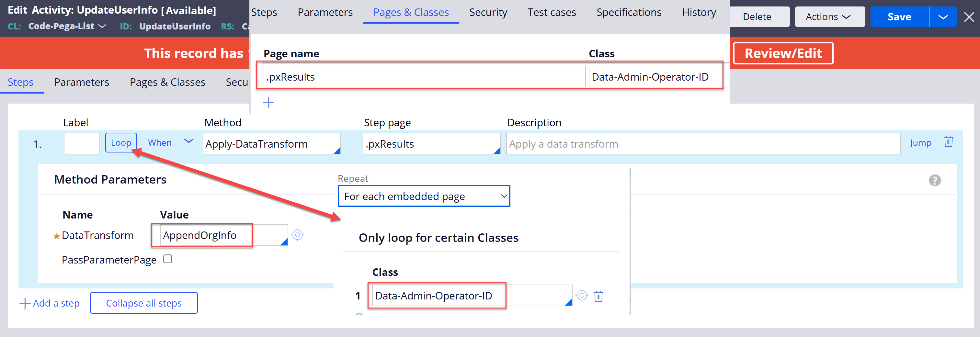Viewport: 980px width, 337px height.
Task: Expand the Actions dropdown menu
Action: (x=829, y=17)
